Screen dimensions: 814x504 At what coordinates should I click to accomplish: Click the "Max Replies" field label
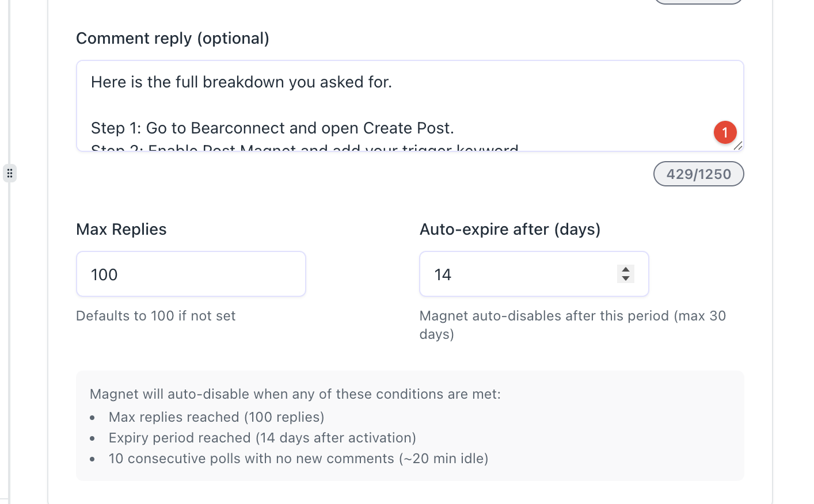121,230
